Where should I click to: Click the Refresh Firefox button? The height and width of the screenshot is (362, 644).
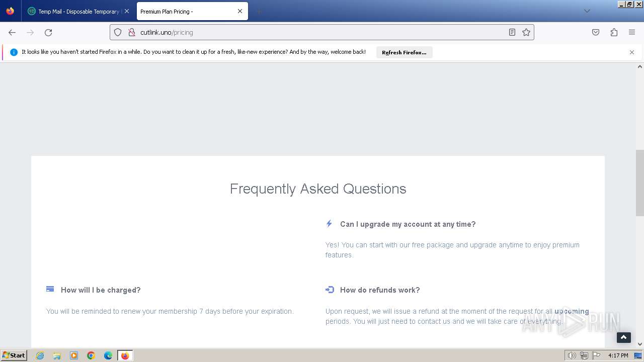(404, 52)
